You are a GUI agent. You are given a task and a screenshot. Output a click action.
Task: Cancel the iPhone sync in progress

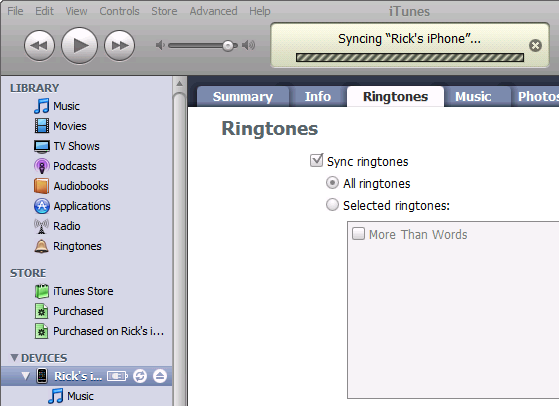[x=535, y=46]
